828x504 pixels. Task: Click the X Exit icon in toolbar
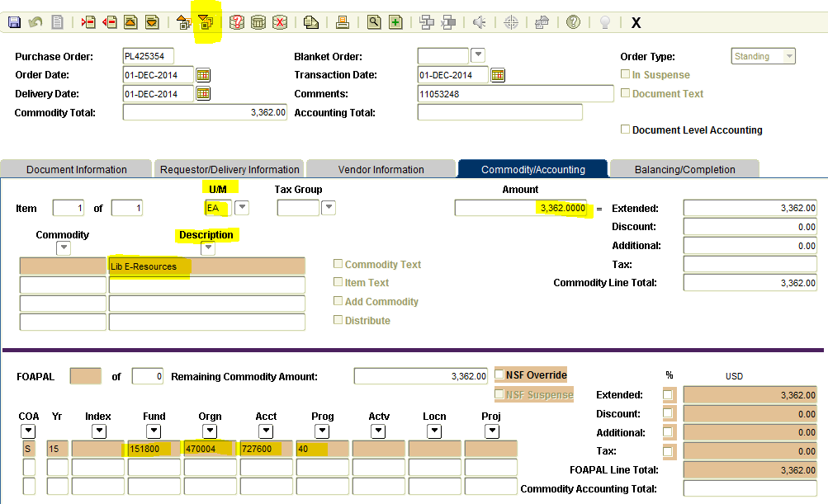click(636, 23)
